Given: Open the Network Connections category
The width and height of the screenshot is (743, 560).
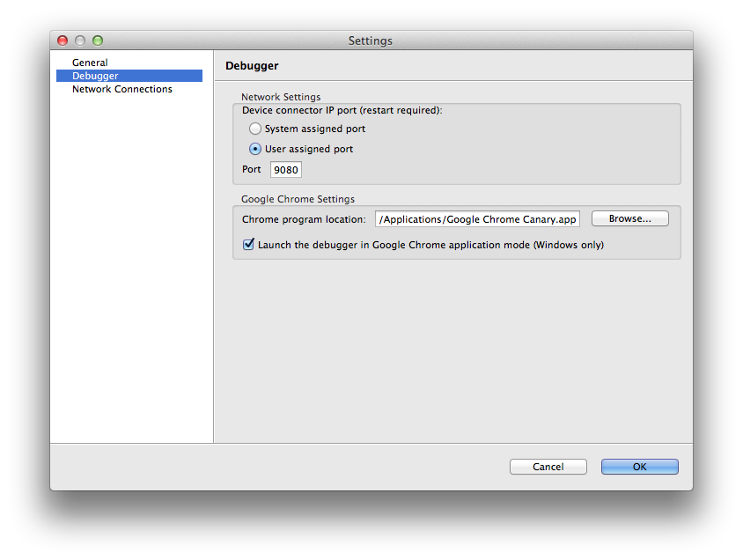Looking at the screenshot, I should [x=121, y=89].
